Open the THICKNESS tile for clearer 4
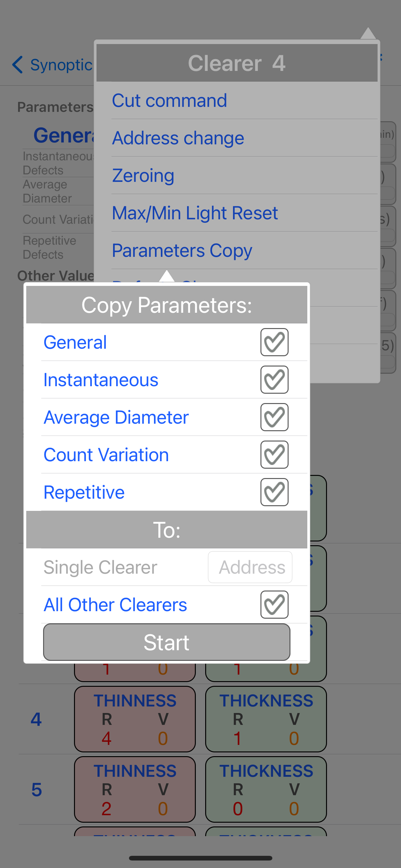Image resolution: width=401 pixels, height=868 pixels. click(266, 719)
